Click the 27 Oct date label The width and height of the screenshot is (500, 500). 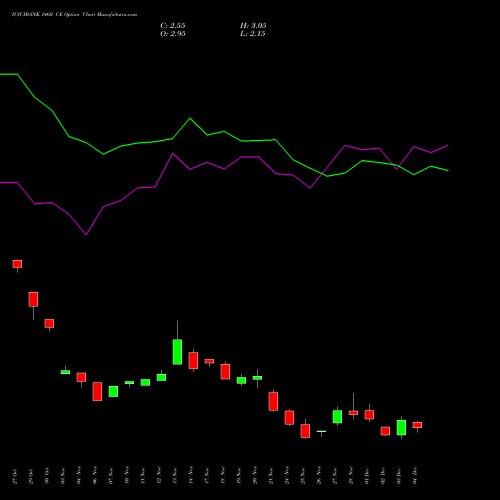[x=15, y=476]
